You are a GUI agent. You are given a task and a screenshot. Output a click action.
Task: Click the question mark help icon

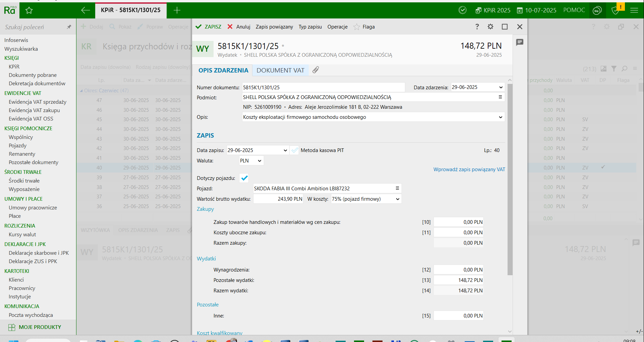(477, 27)
